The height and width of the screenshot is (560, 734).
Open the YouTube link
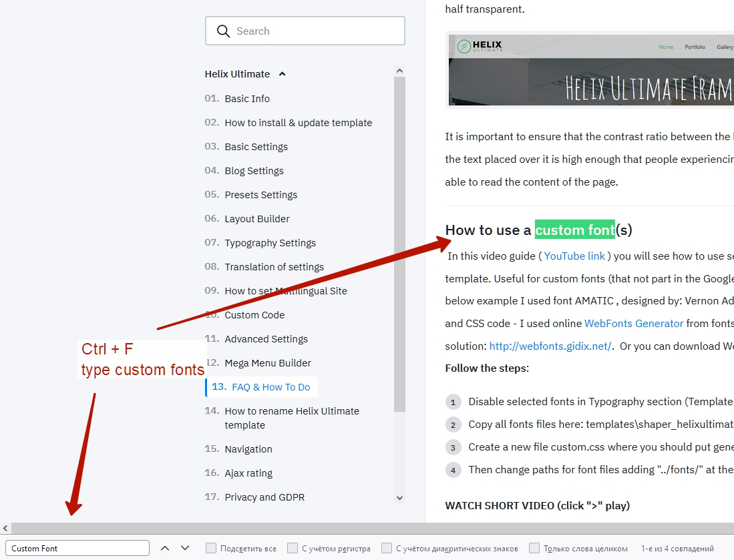tap(574, 256)
